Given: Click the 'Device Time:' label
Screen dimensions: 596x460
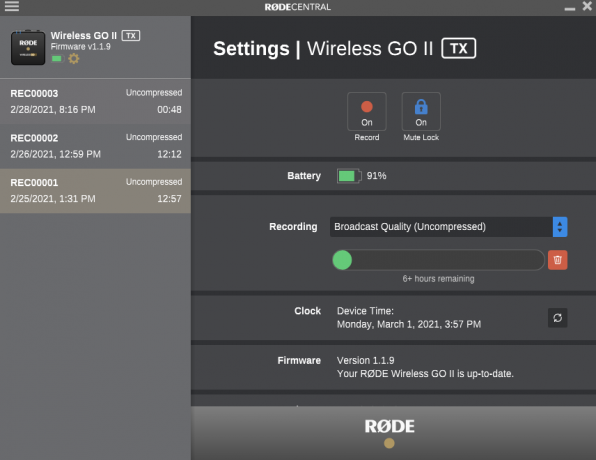Looking at the screenshot, I should 365,311.
